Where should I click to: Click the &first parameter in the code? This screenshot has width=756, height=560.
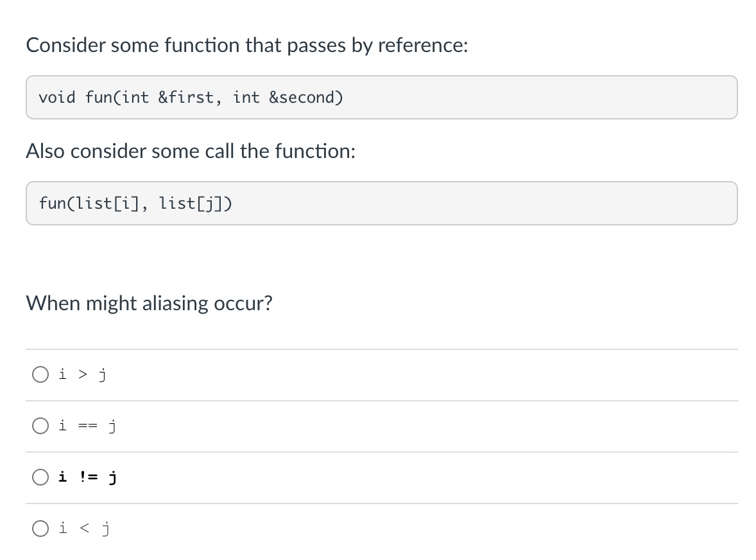click(x=182, y=97)
